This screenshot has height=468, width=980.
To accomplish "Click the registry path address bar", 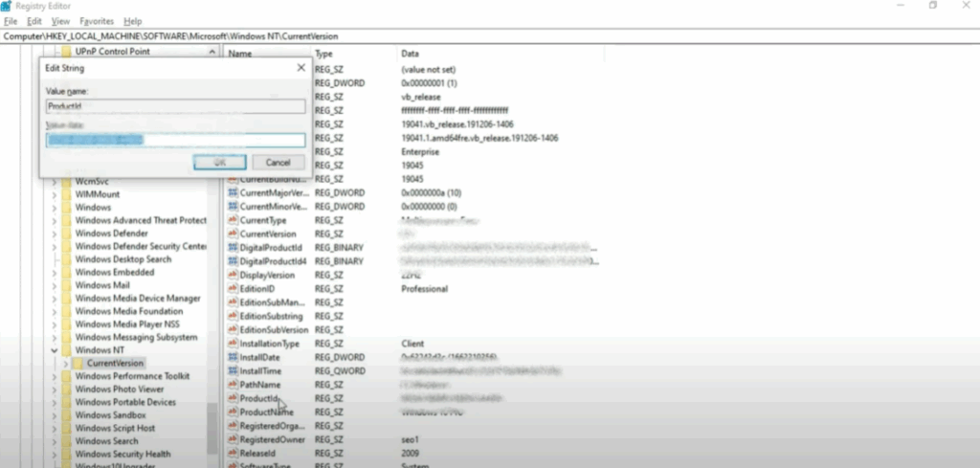I will point(383,36).
